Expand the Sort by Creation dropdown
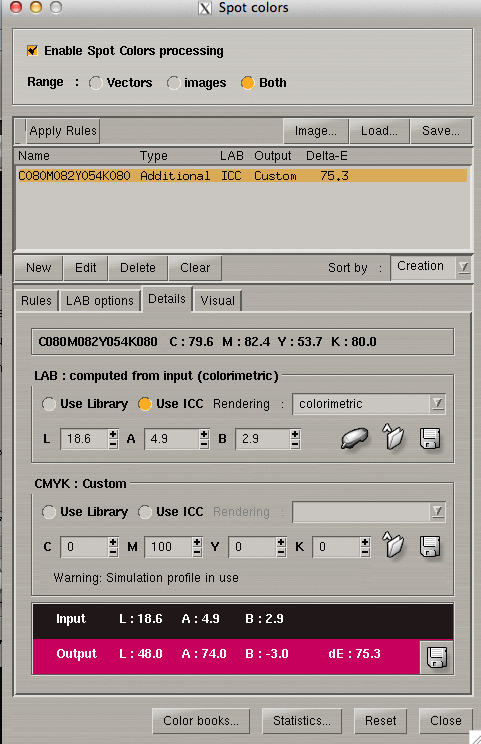This screenshot has width=481, height=744. point(463,267)
